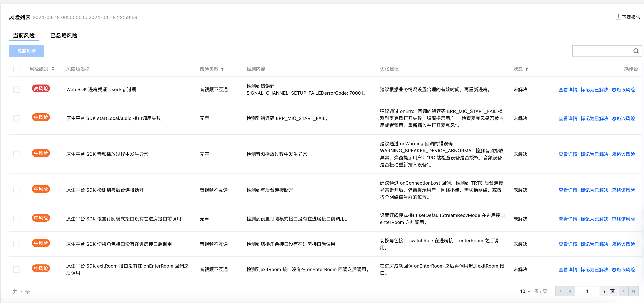Select the 当前风险 tab

coord(24,35)
